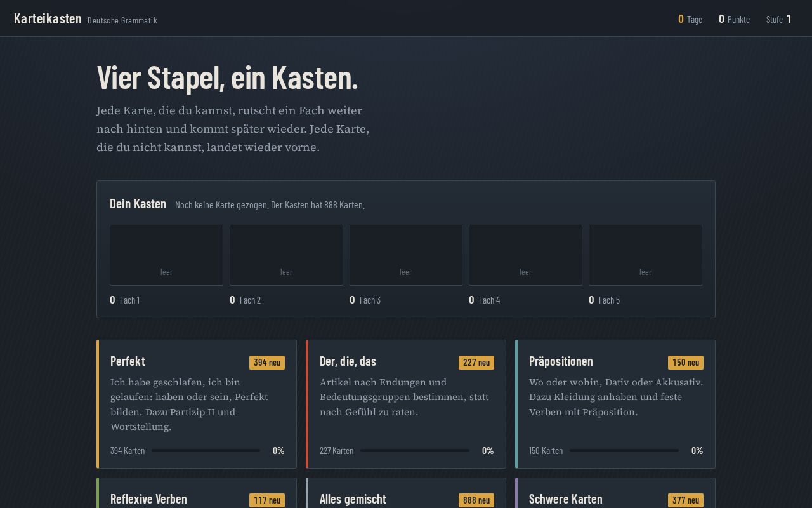This screenshot has height=508, width=812.
Task: Click the '150 Karten' count text
Action: [x=546, y=451]
